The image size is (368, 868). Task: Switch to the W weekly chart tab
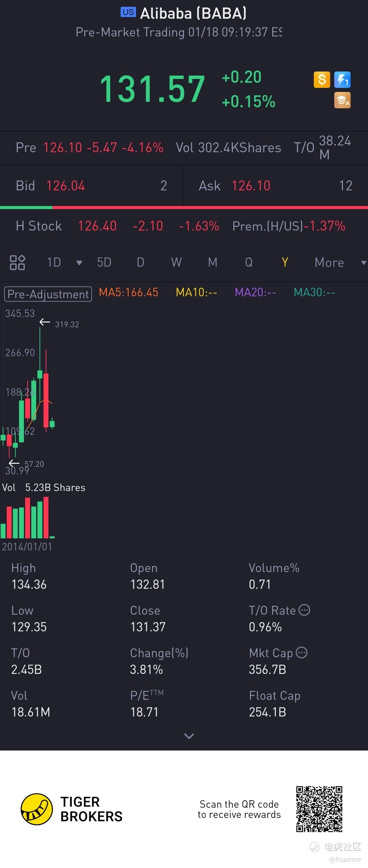tap(176, 263)
